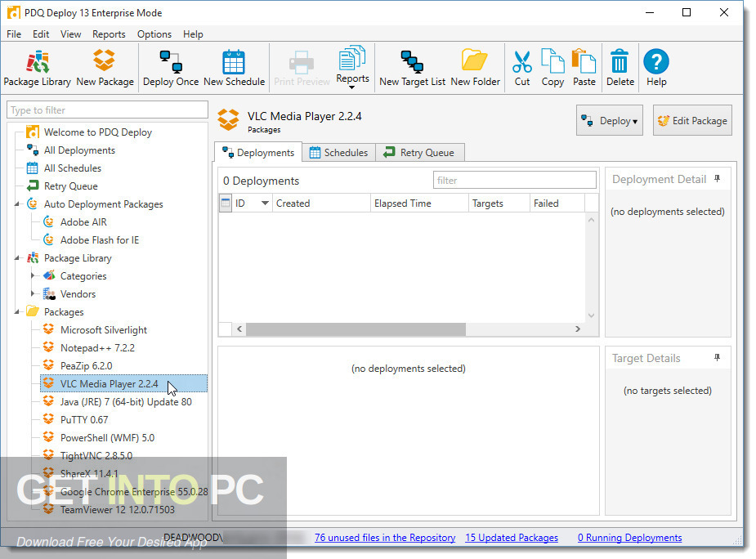
Task: Pin the Target Details panel
Action: (x=717, y=358)
